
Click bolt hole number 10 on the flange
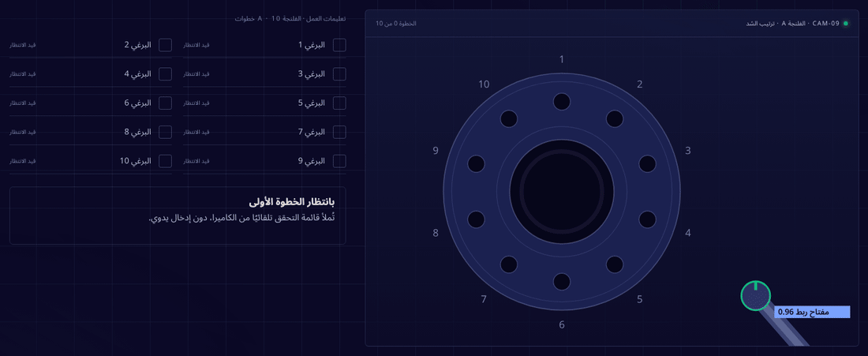(509, 119)
